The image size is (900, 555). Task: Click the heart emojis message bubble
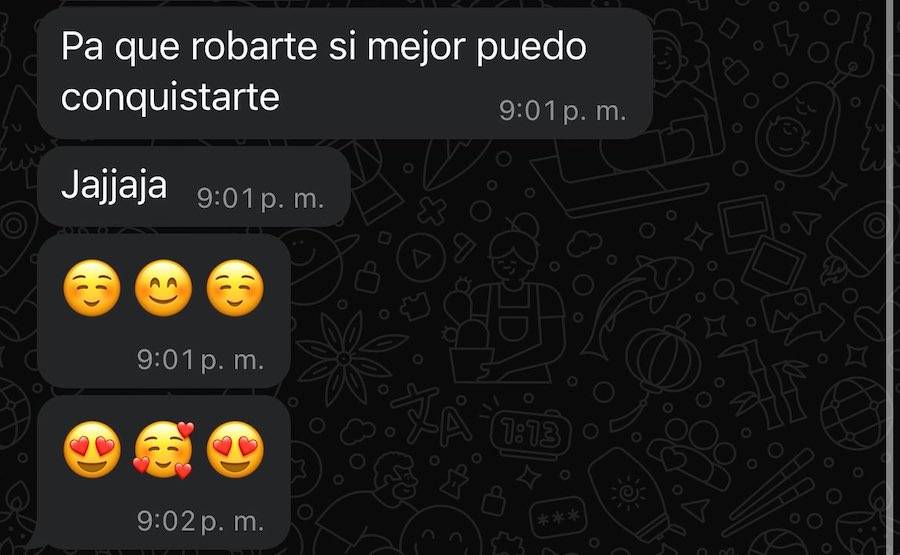[x=164, y=472]
